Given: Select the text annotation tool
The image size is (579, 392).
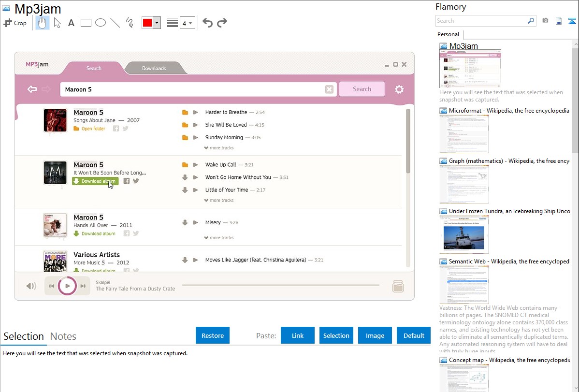Looking at the screenshot, I should click(71, 23).
